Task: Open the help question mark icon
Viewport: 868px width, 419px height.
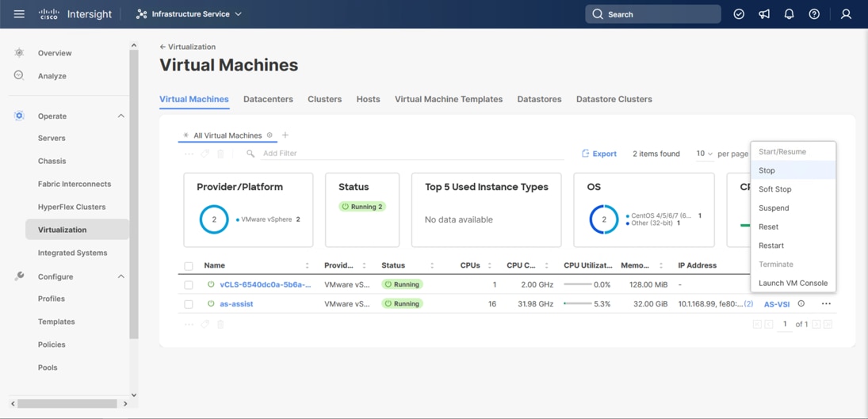Action: point(814,14)
